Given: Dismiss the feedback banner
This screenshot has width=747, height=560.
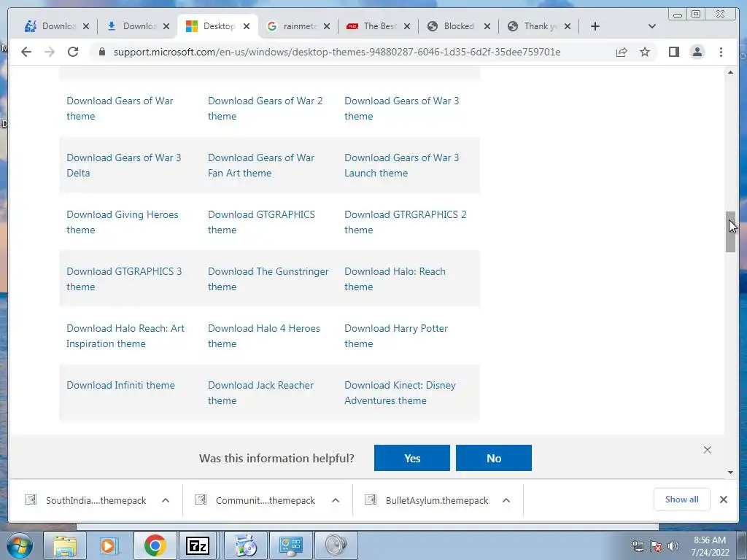Looking at the screenshot, I should [707, 450].
